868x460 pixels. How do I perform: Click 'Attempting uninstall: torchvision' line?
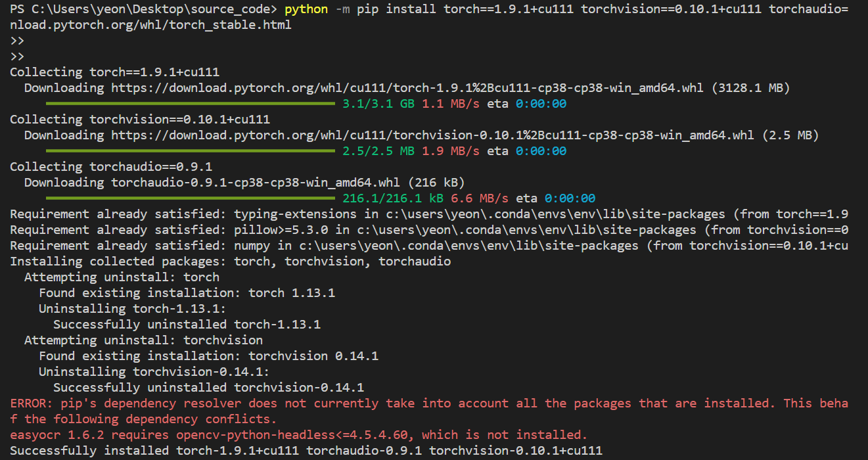143,340
